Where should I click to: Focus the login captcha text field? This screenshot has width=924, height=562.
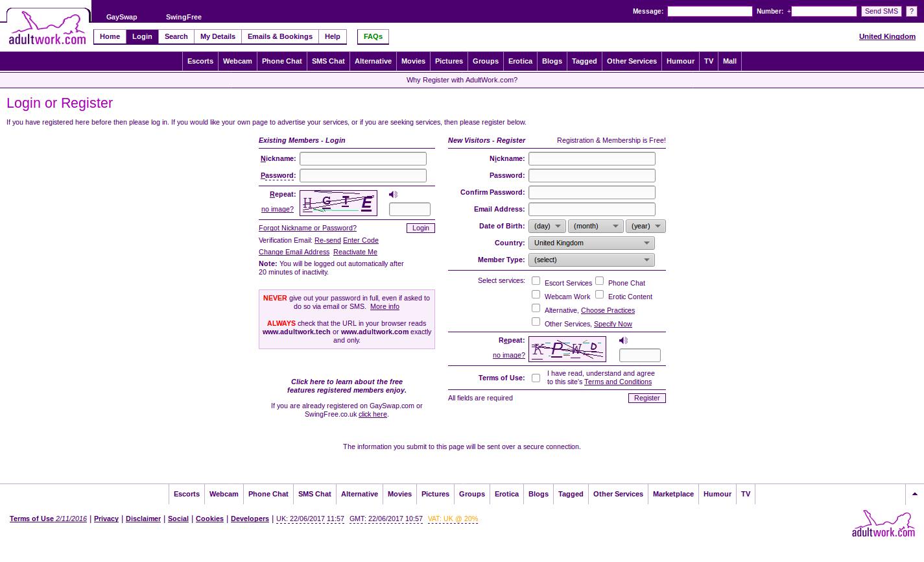click(410, 210)
